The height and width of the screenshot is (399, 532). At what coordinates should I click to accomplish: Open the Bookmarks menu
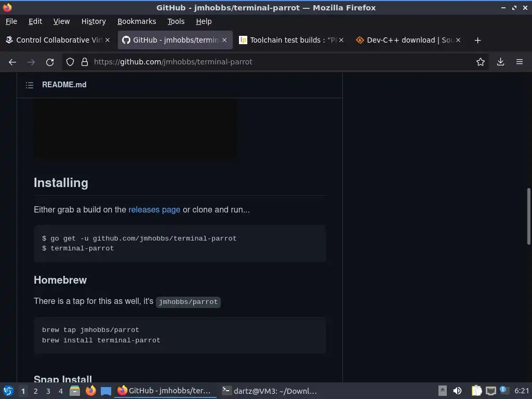point(137,21)
